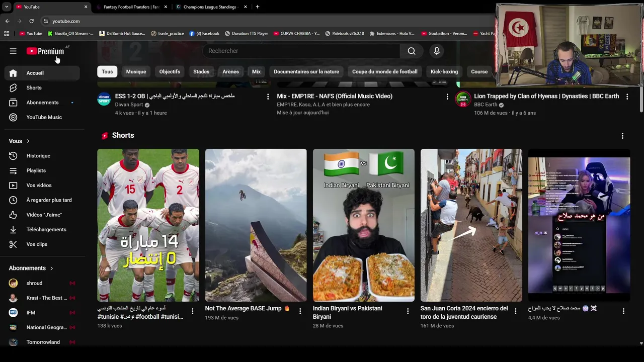644x362 pixels.
Task: Open options for Not The Average BASE Jump short
Action: 300,311
